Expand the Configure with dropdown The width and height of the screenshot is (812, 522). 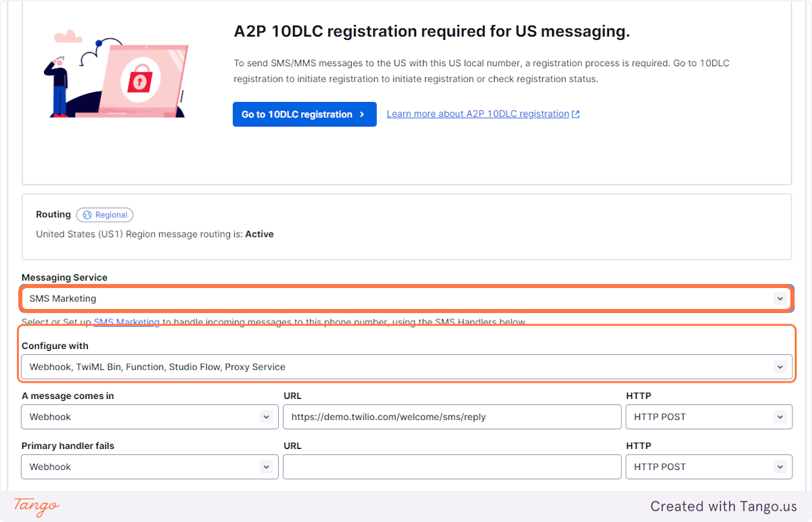(407, 367)
